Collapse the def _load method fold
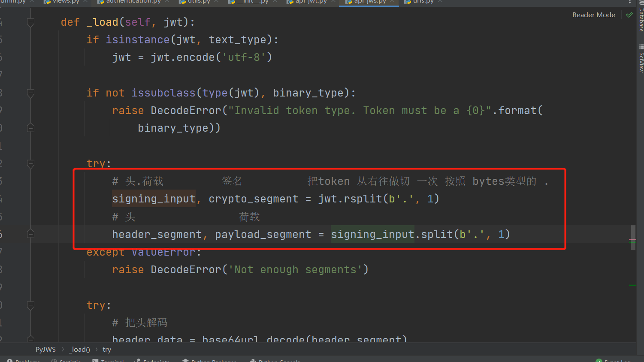This screenshot has height=362, width=644. coord(30,22)
